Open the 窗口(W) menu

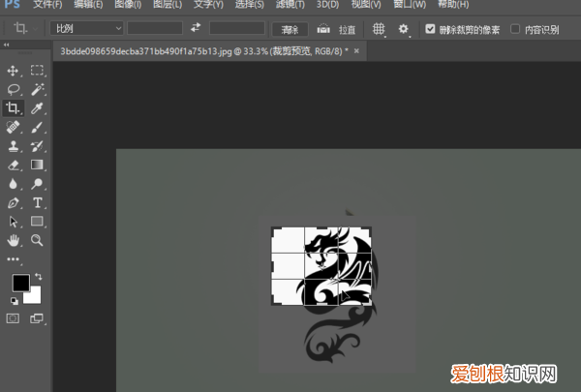click(x=410, y=5)
